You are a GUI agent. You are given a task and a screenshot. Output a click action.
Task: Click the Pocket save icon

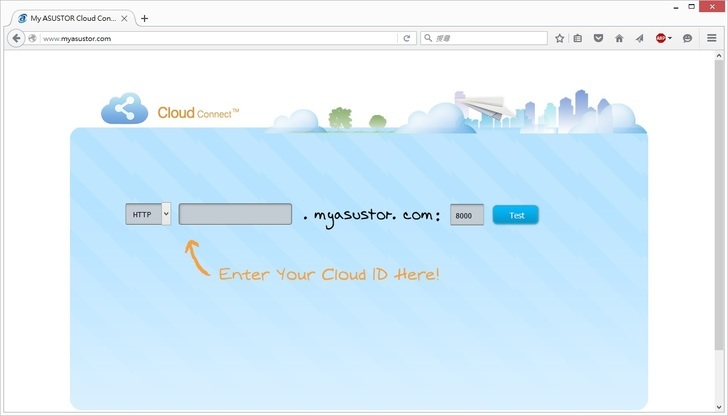pyautogui.click(x=598, y=38)
